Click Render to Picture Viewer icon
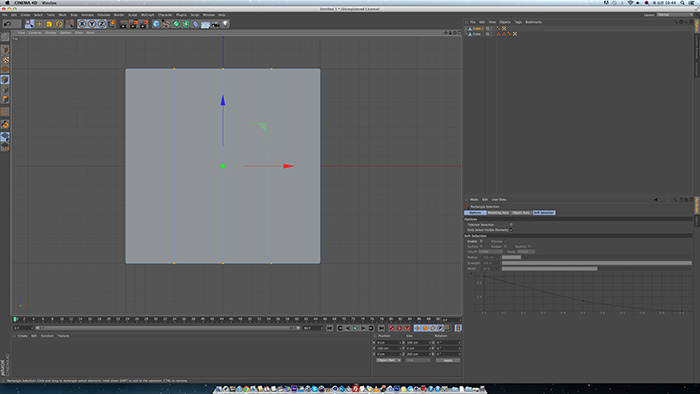 point(133,24)
